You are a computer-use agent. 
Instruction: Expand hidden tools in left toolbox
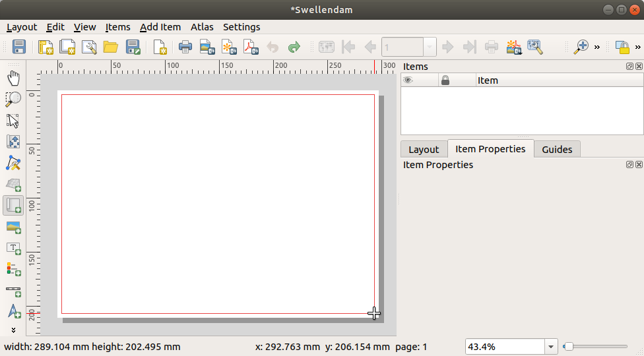(x=13, y=329)
